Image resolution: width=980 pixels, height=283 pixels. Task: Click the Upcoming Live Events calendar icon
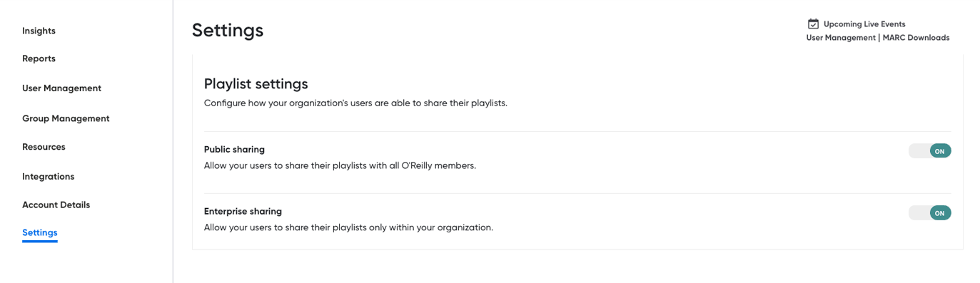[813, 24]
